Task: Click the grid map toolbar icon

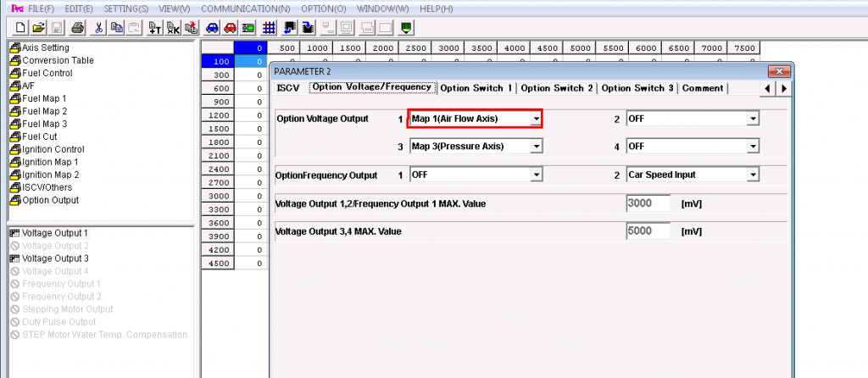Action: (270, 27)
